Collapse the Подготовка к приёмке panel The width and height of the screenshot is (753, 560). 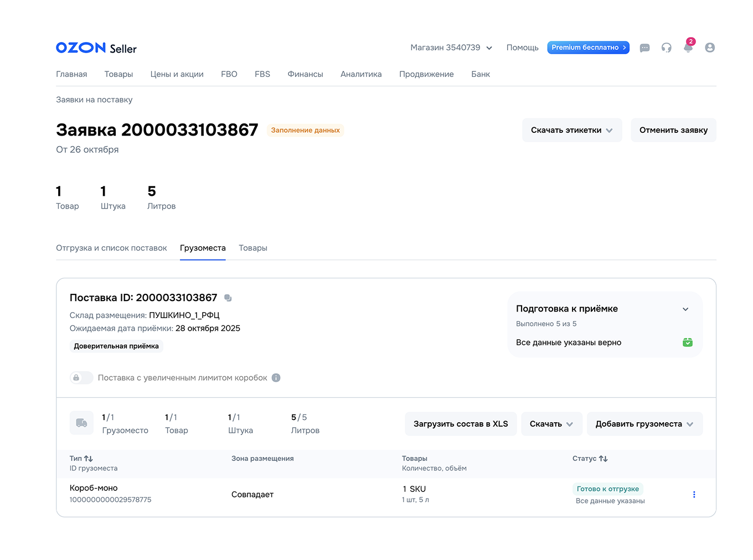tap(685, 309)
